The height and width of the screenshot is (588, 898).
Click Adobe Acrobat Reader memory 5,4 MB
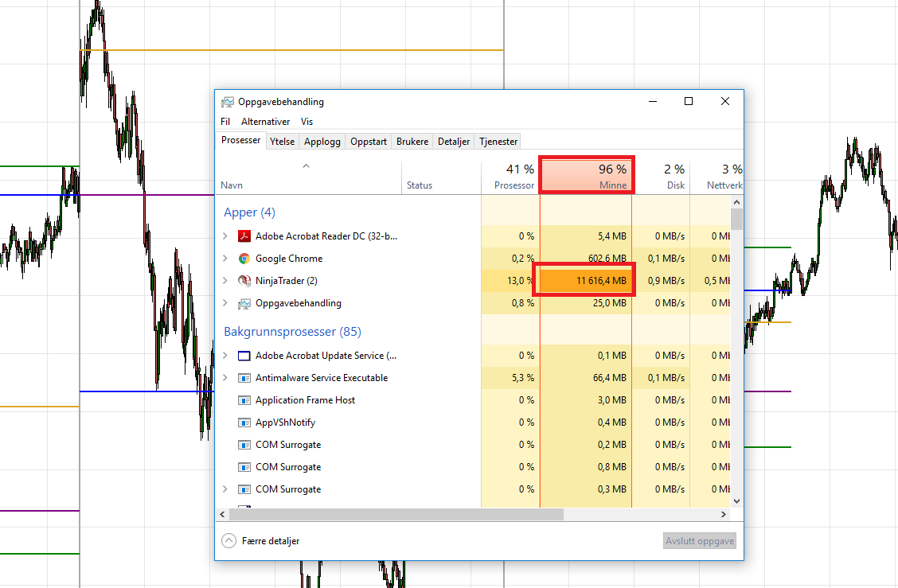[611, 236]
